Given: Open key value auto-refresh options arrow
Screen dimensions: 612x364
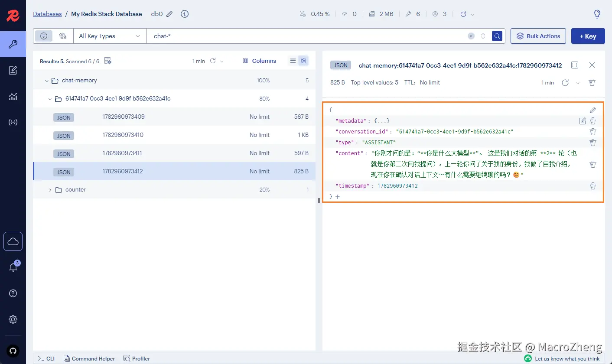Looking at the screenshot, I should 577,83.
